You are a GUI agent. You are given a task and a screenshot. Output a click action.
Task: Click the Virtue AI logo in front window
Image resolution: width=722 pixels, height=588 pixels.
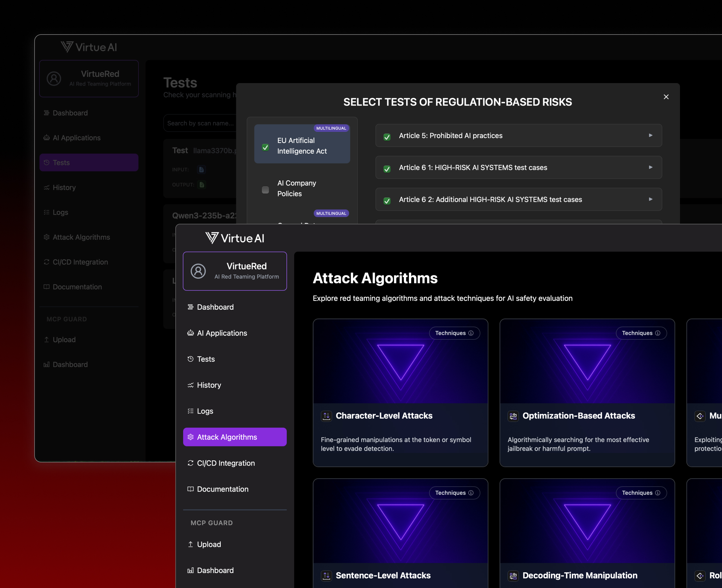click(235, 238)
